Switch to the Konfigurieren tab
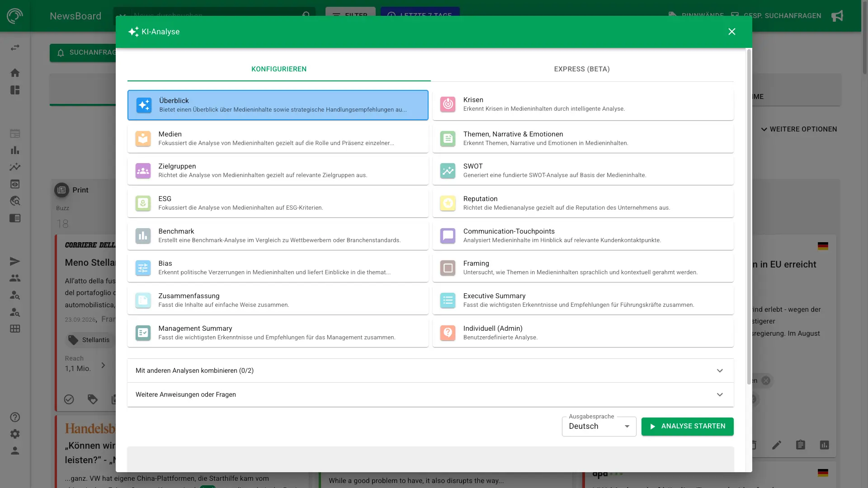 (279, 69)
